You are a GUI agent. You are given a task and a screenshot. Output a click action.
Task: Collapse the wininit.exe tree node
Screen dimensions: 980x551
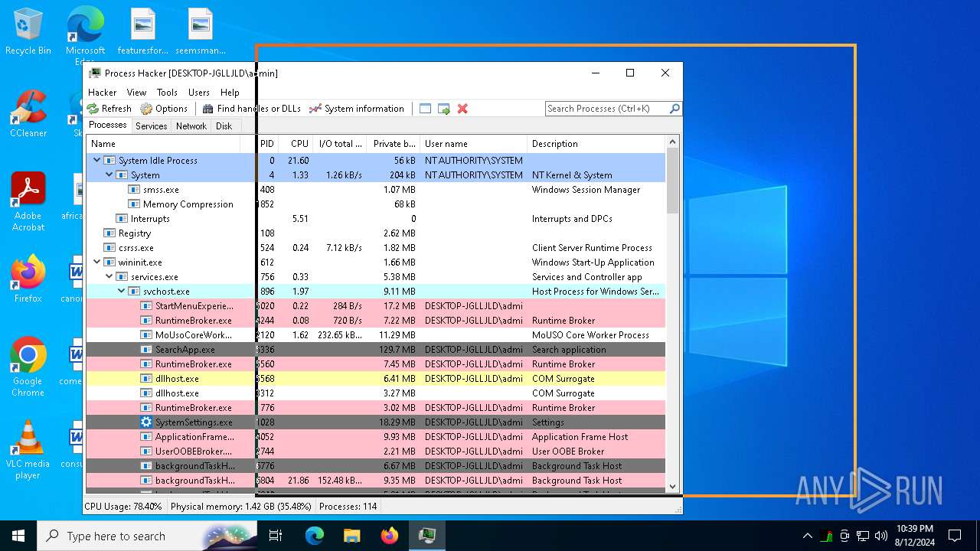click(97, 262)
